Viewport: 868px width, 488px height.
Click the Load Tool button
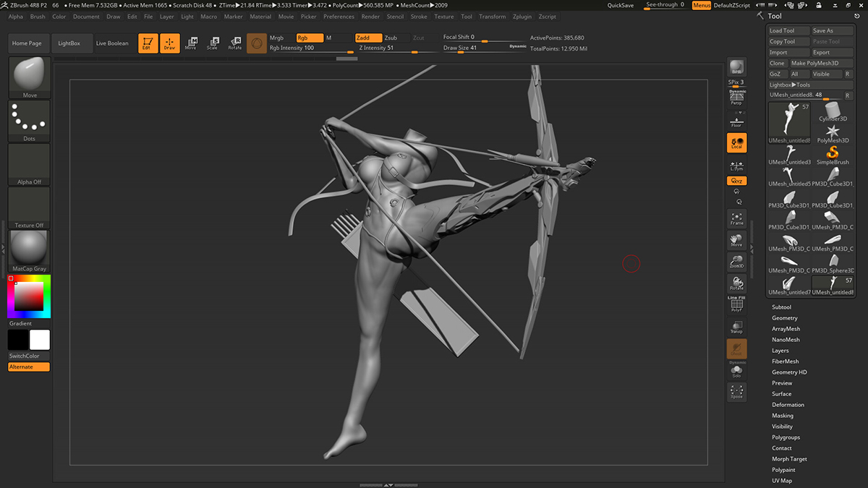coord(787,31)
